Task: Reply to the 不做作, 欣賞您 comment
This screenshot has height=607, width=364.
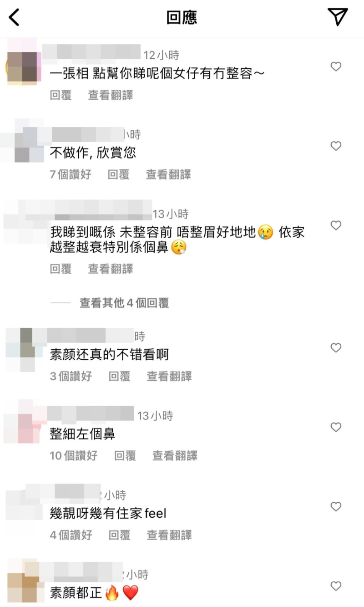Action: tap(119, 174)
